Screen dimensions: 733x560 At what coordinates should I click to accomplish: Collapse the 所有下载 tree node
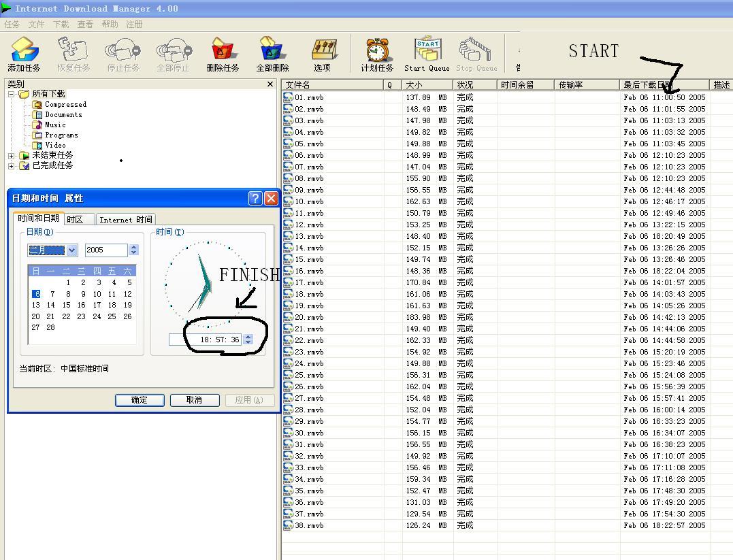click(11, 94)
